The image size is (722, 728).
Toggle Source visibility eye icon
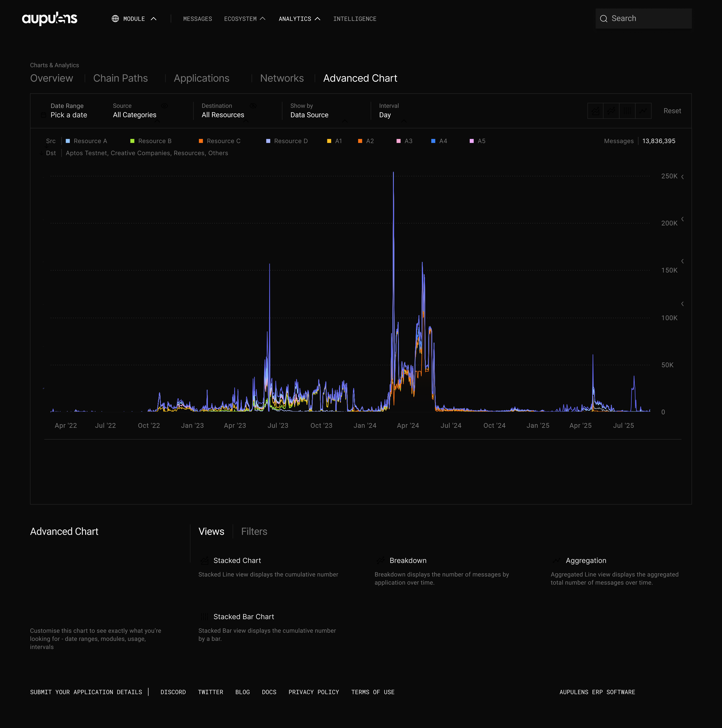pyautogui.click(x=165, y=106)
